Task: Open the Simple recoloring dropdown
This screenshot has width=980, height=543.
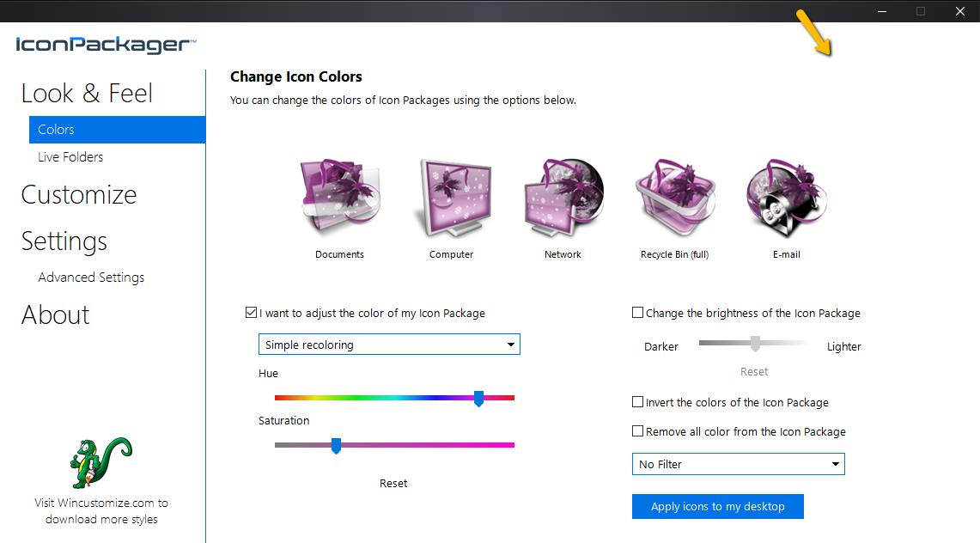Action: coord(389,345)
